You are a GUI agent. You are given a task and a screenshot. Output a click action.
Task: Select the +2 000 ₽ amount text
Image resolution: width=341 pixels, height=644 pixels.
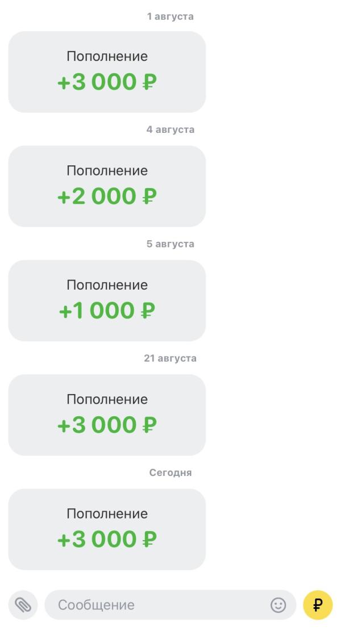107,196
